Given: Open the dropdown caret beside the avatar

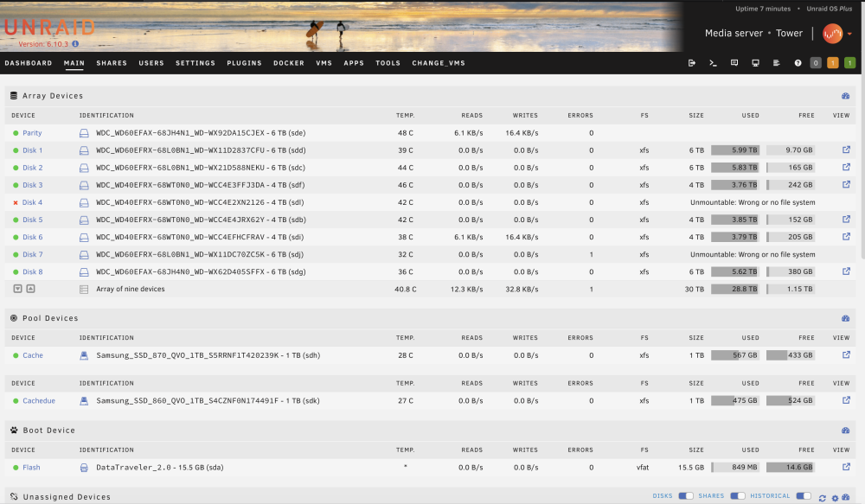Looking at the screenshot, I should tap(849, 35).
